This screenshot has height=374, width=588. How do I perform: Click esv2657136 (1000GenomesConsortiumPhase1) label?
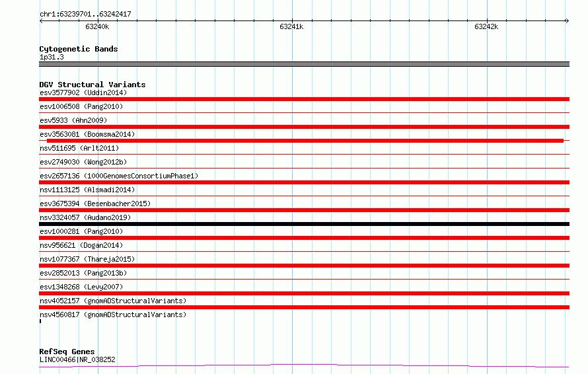click(x=119, y=176)
